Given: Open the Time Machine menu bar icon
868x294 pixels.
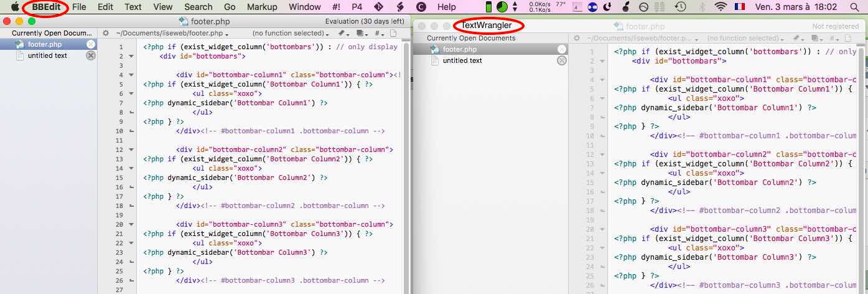Looking at the screenshot, I should pos(681,7).
